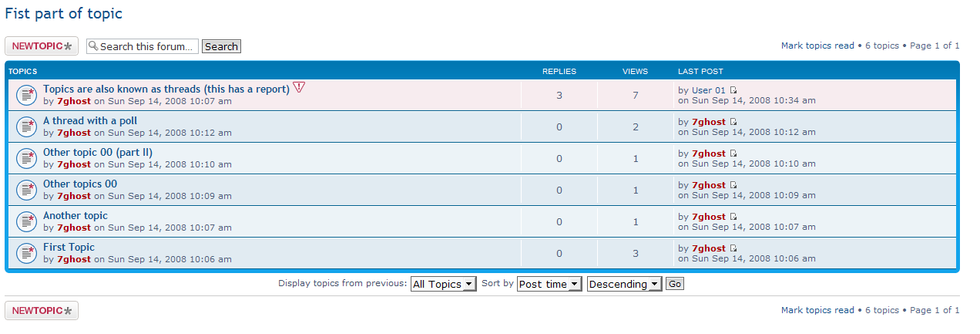Click the bottom NEWTOPIC button
The height and width of the screenshot is (334, 980).
coord(42,311)
